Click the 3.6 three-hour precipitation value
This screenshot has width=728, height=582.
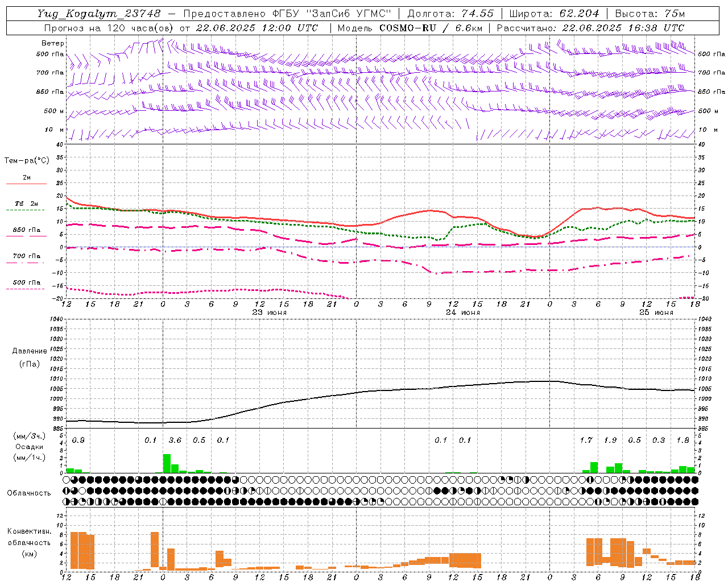tap(175, 440)
